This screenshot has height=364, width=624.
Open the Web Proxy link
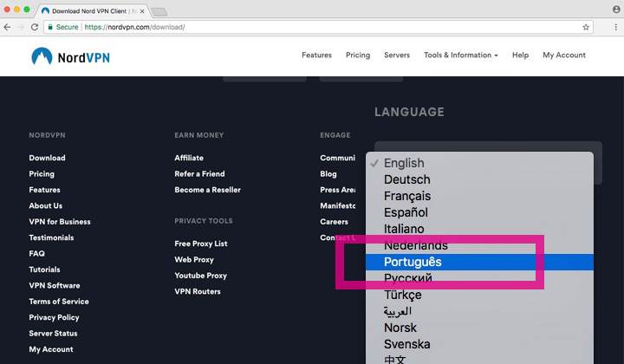[x=194, y=259]
